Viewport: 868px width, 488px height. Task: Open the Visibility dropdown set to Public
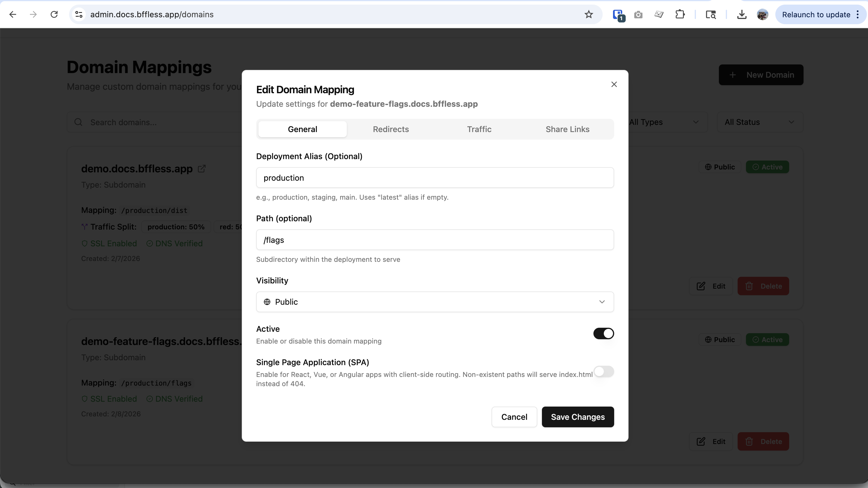coord(435,302)
